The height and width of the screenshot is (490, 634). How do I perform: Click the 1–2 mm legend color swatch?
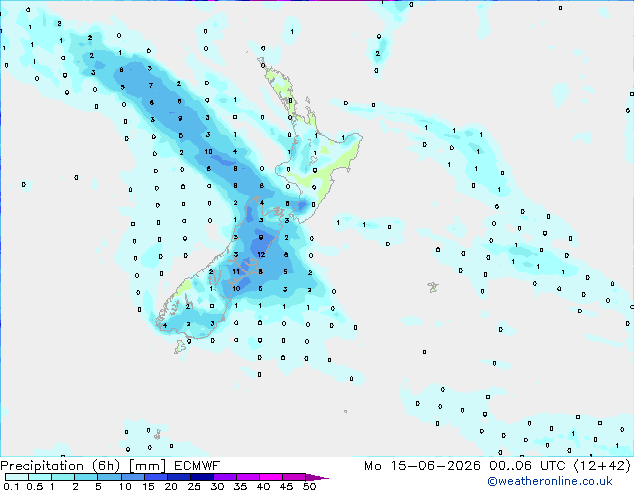click(x=63, y=477)
